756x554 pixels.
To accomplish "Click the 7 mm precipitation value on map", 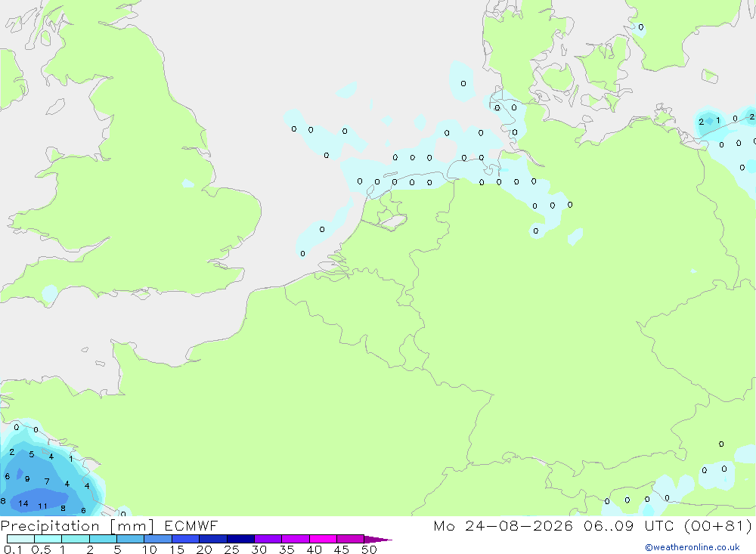I will point(47,481).
